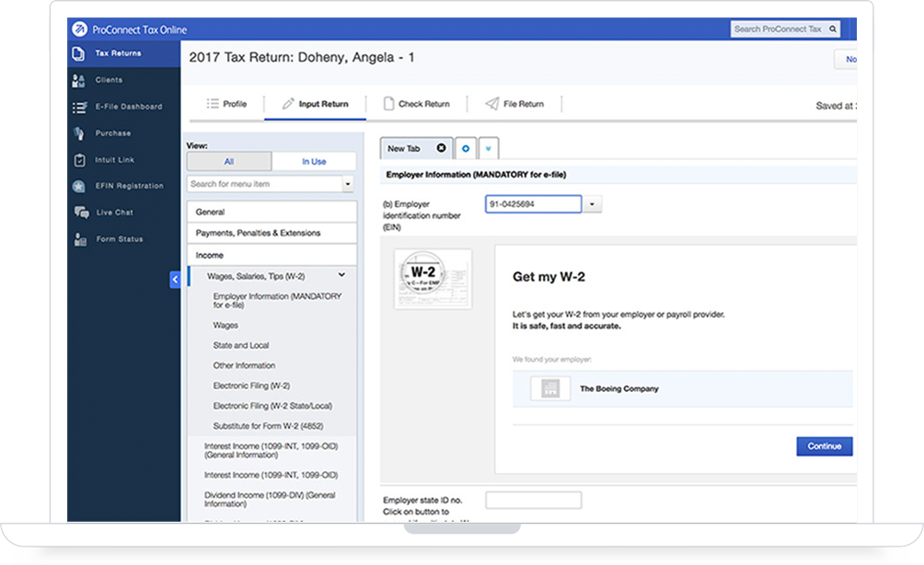
Task: Click the search magnifier icon
Action: coord(833,29)
